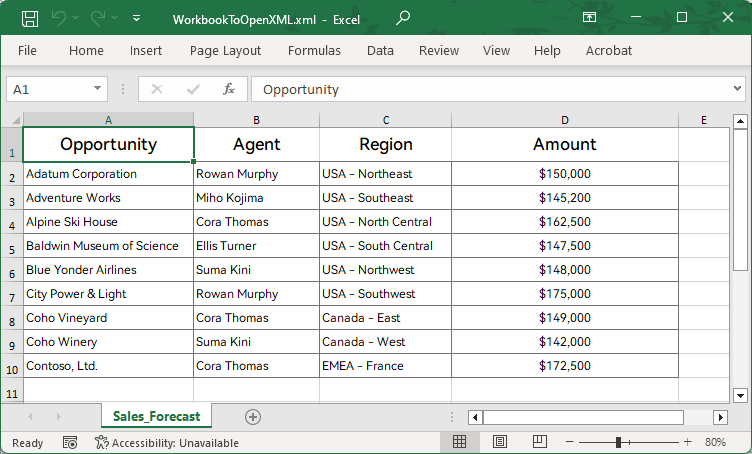Open Customize Quick Access Toolbar dropdown
Viewport: 752px width, 454px height.
137,18
